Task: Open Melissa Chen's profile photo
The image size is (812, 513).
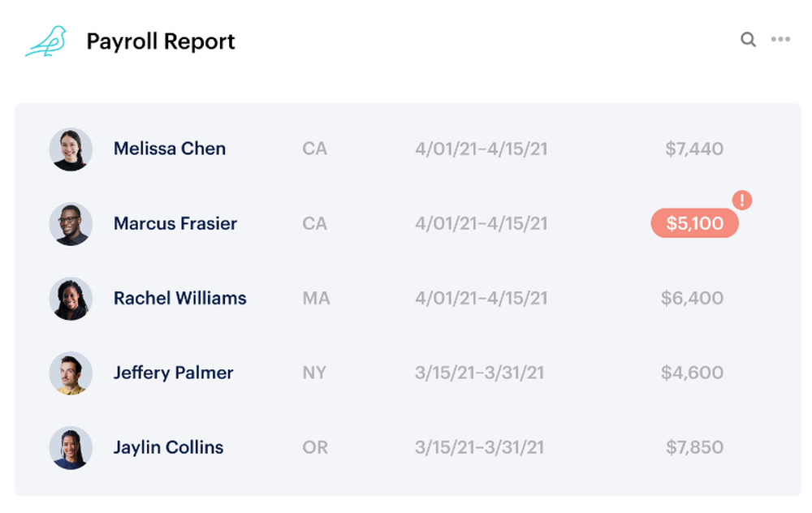Action: (x=71, y=149)
